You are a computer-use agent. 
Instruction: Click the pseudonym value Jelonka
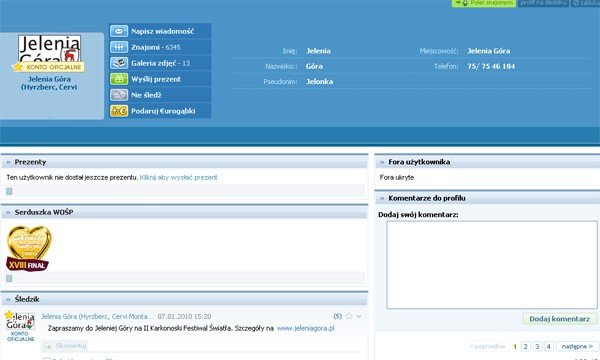(x=320, y=81)
